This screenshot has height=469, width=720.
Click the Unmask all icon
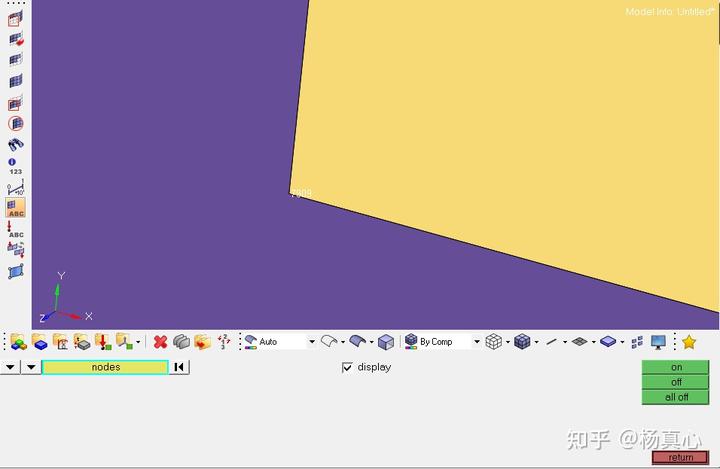[16, 81]
